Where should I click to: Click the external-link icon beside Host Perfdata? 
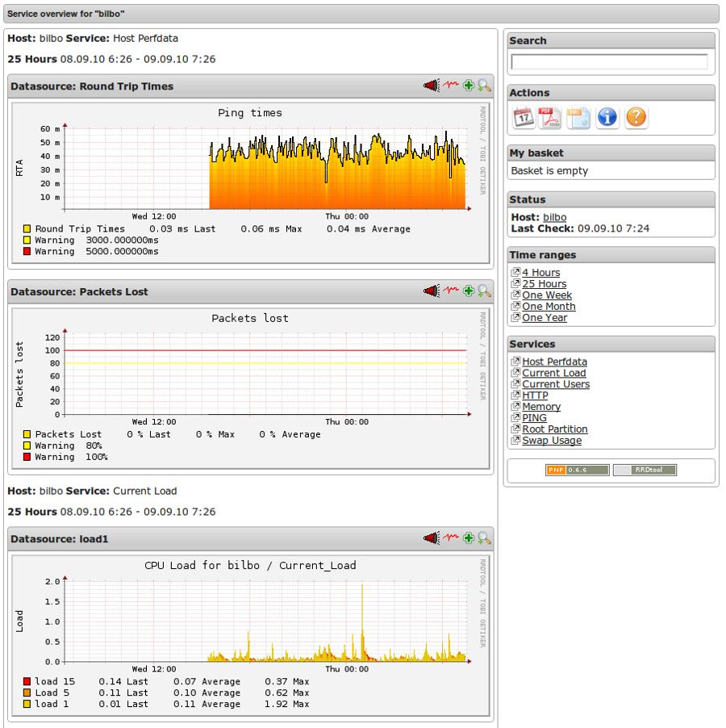[514, 362]
